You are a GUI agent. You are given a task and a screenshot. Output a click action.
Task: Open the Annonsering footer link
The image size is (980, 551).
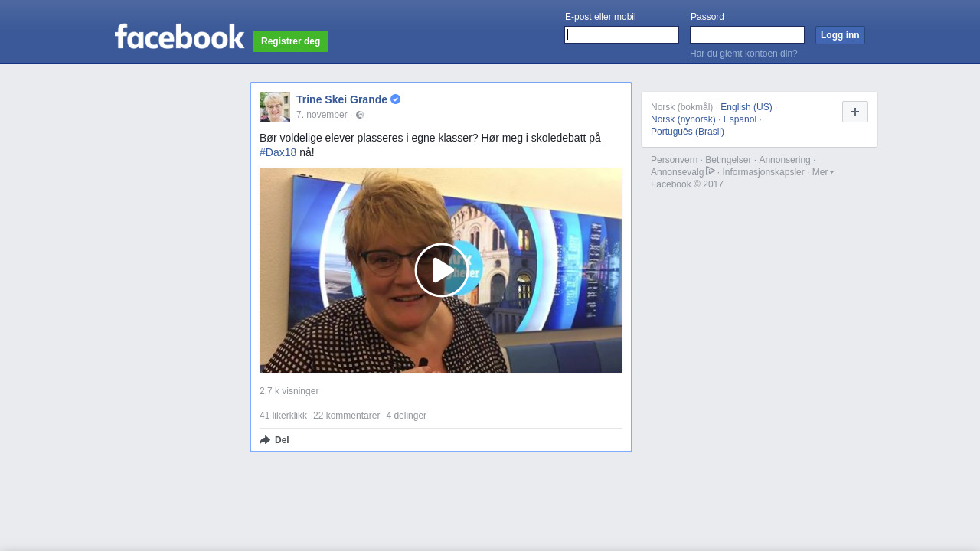tap(785, 160)
